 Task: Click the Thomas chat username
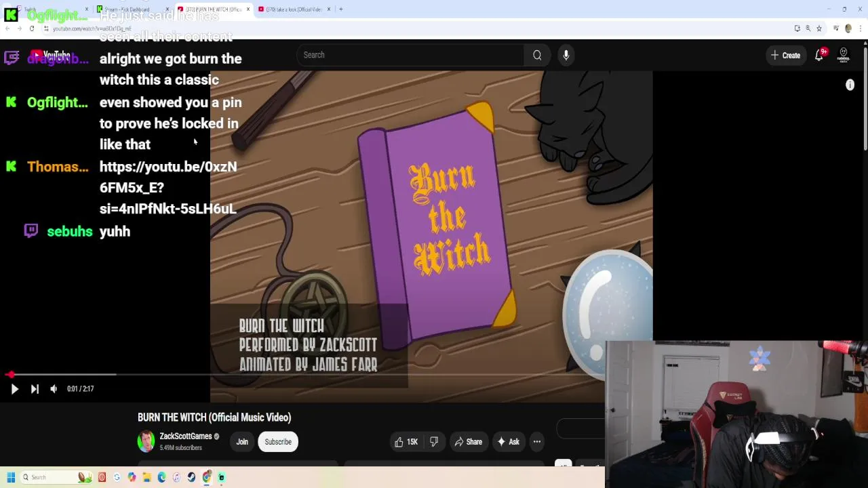[58, 167]
